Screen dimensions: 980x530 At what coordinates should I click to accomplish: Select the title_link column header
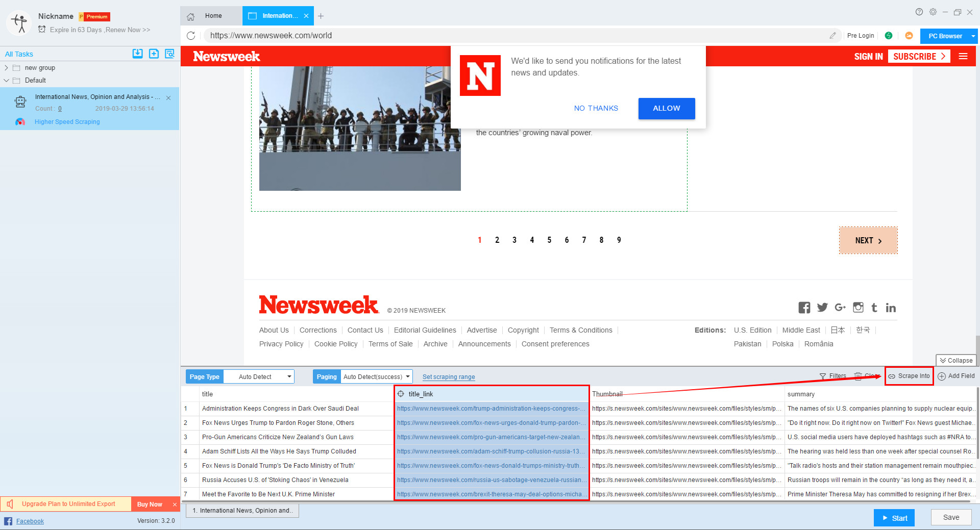click(x=492, y=394)
